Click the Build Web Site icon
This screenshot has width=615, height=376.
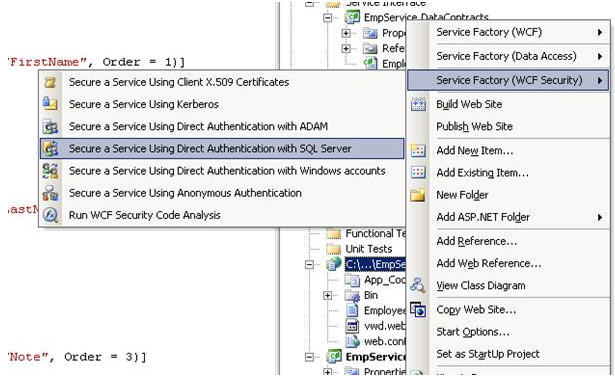tap(418, 104)
